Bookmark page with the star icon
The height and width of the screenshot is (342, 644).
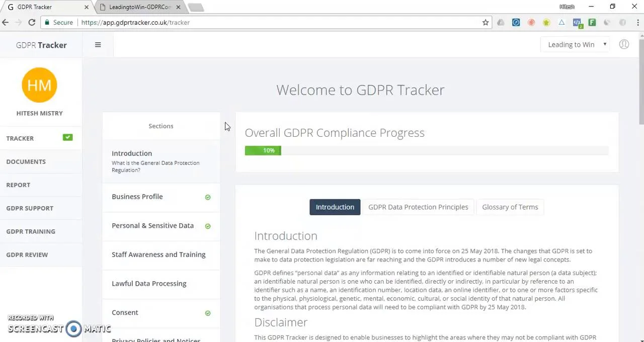[x=486, y=22]
